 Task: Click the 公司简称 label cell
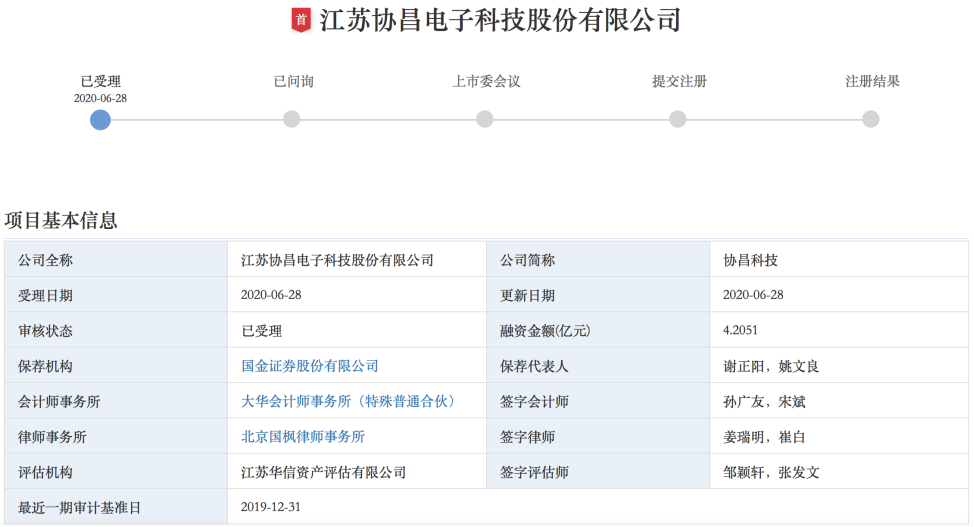(x=598, y=260)
